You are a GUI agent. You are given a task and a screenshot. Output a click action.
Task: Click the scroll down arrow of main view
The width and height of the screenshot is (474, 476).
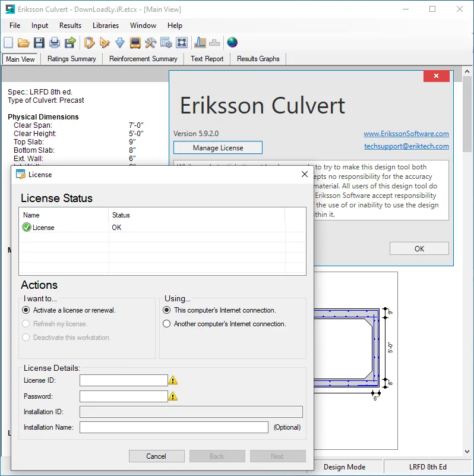pos(467,452)
